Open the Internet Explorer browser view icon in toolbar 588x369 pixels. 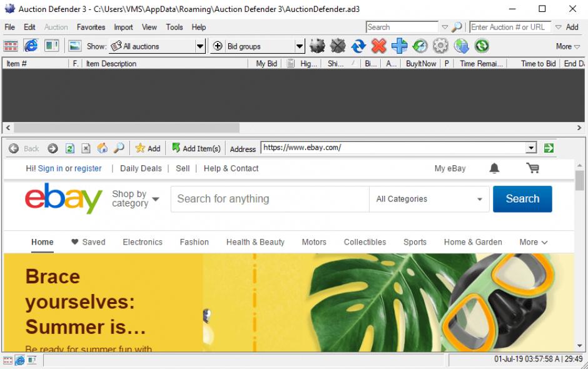tap(31, 46)
